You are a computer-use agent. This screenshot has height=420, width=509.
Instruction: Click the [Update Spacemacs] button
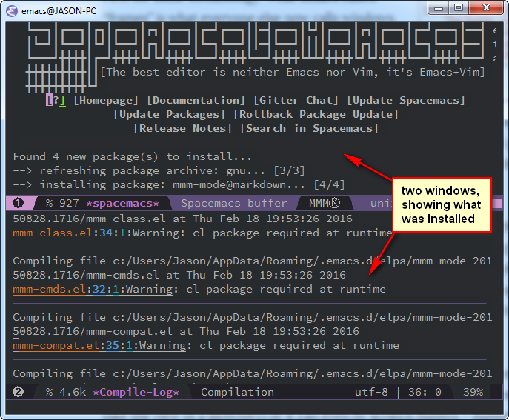406,100
